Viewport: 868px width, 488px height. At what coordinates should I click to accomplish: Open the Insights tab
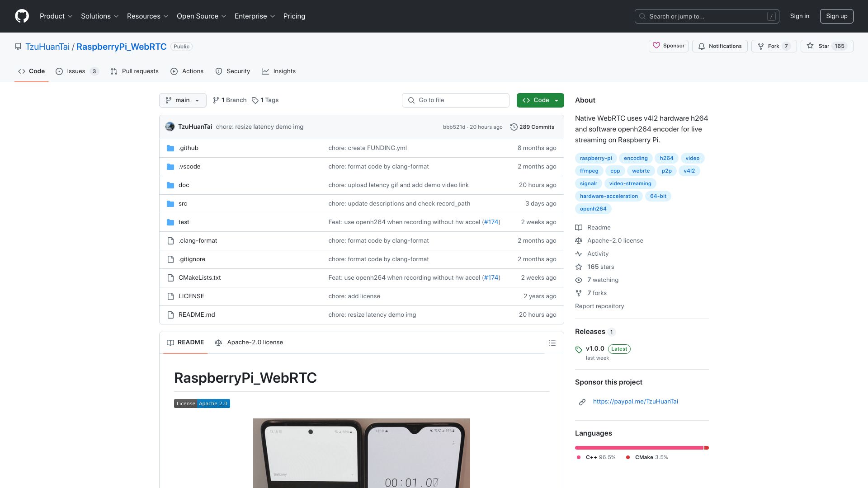[x=279, y=71]
